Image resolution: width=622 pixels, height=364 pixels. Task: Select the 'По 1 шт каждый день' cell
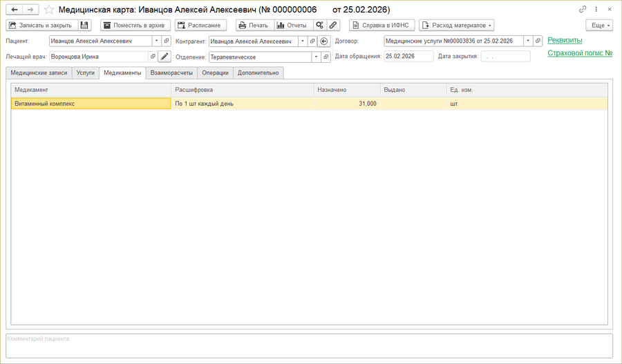coord(243,104)
